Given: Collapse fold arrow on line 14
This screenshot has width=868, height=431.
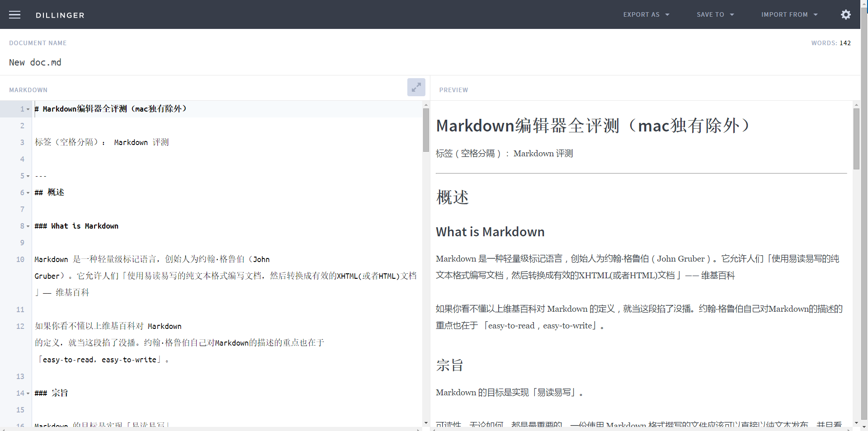Looking at the screenshot, I should [x=28, y=394].
